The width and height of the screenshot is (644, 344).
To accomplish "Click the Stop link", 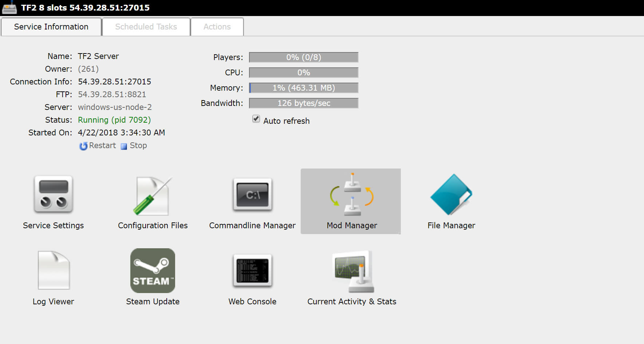I will click(138, 146).
